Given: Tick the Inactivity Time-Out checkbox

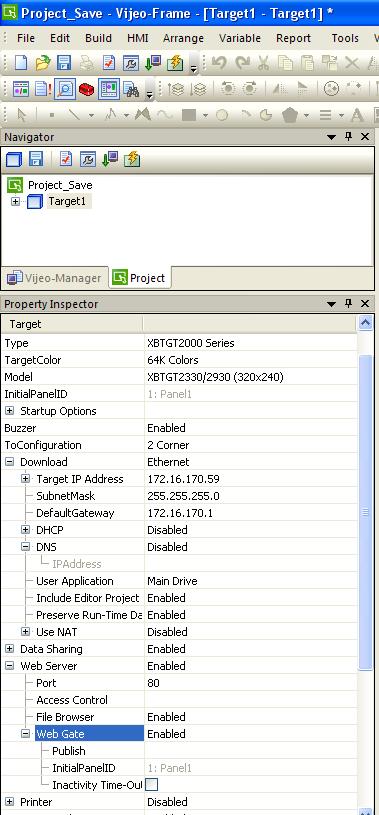Looking at the screenshot, I should click(151, 784).
